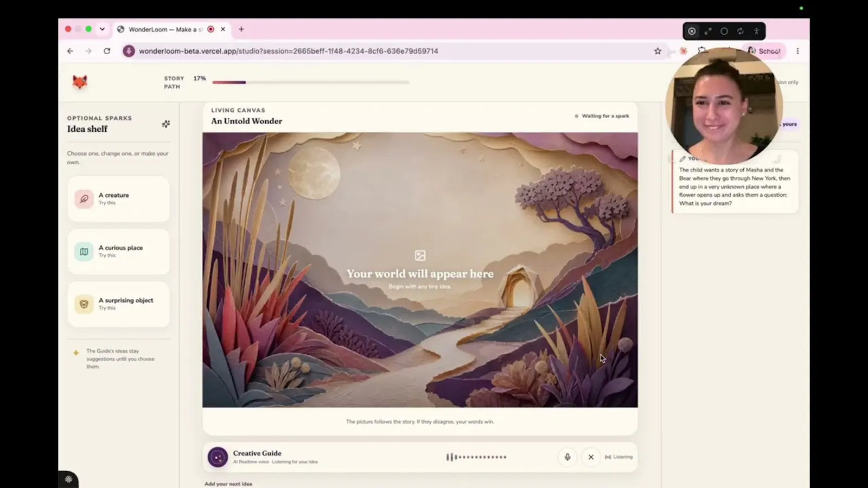Open the tab search dropdown chevron
Screen dimensions: 868x488
click(102, 29)
